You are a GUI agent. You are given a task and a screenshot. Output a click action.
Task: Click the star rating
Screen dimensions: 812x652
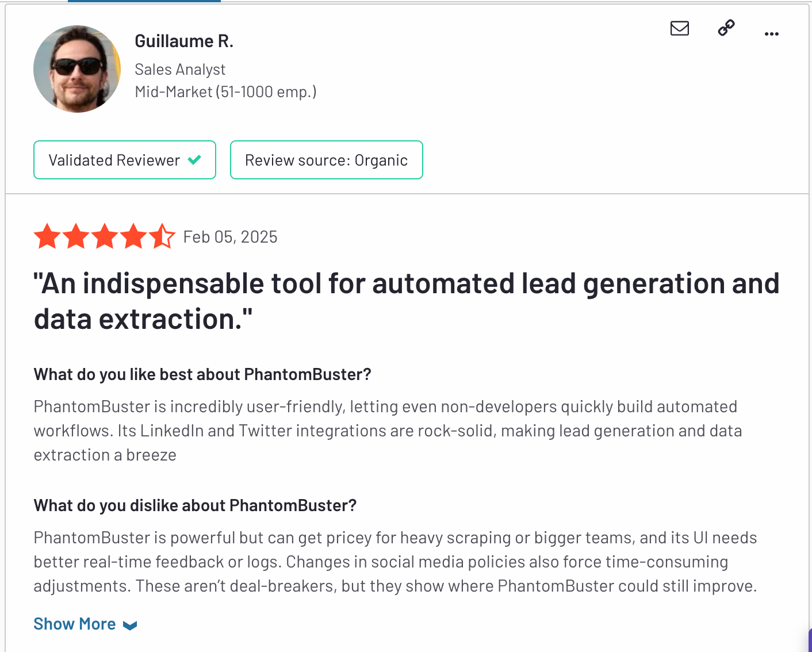coord(105,236)
